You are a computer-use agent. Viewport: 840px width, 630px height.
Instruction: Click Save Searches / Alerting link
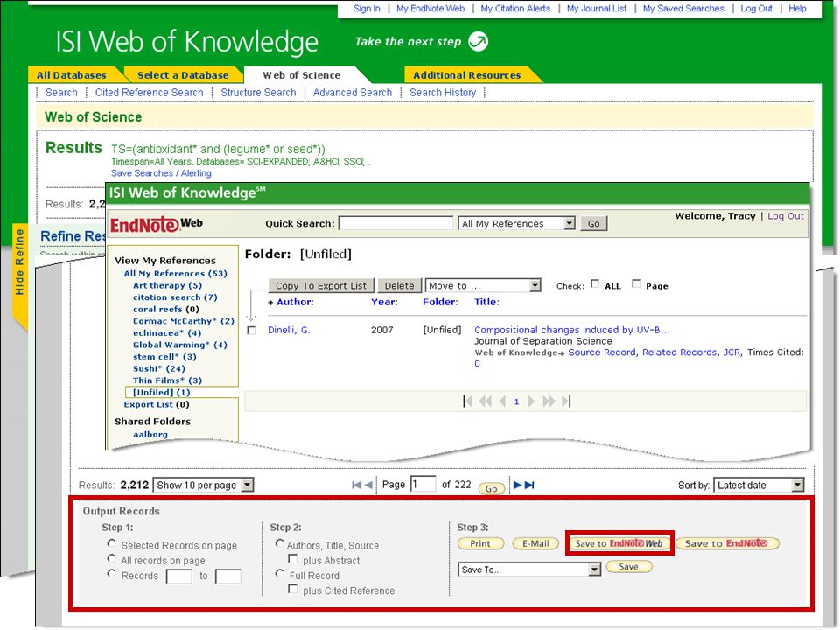[161, 173]
